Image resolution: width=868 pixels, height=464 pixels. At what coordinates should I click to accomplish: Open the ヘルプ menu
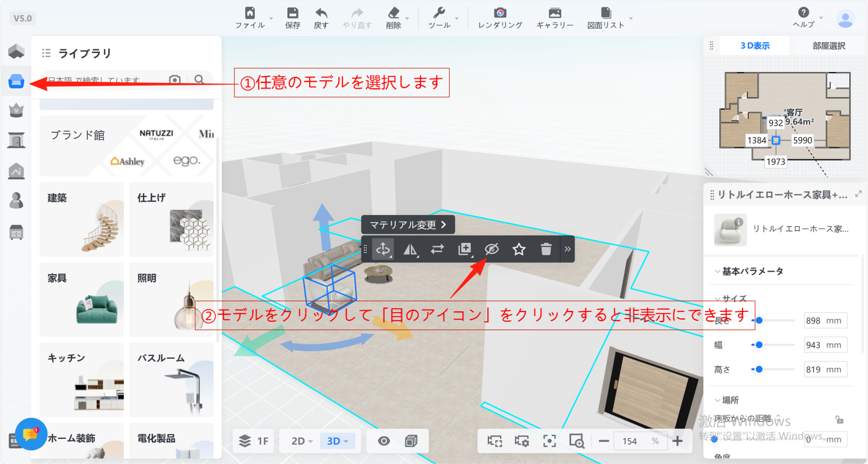point(803,17)
